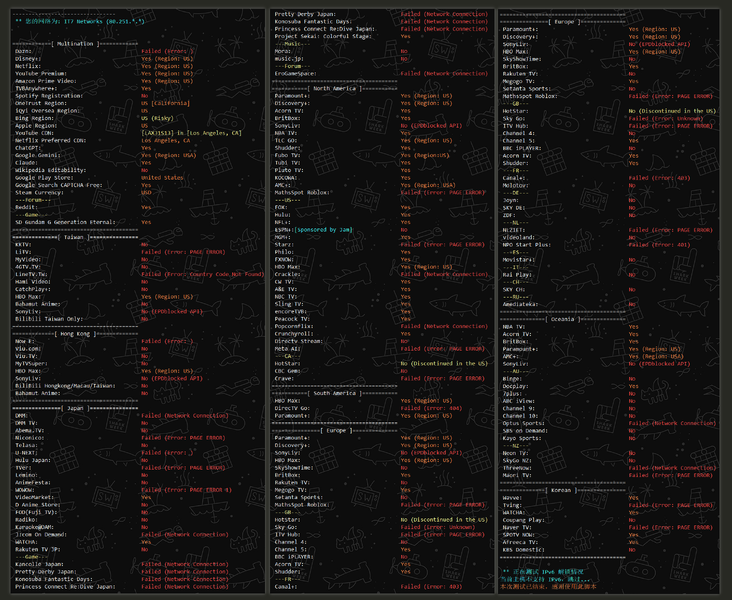The width and height of the screenshot is (732, 600).
Task: Select the 'Fubo TV:' label
Action: tap(288, 155)
